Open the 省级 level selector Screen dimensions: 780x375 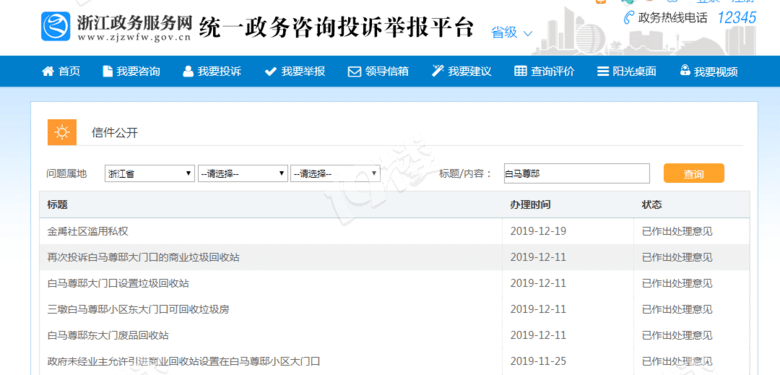(512, 33)
